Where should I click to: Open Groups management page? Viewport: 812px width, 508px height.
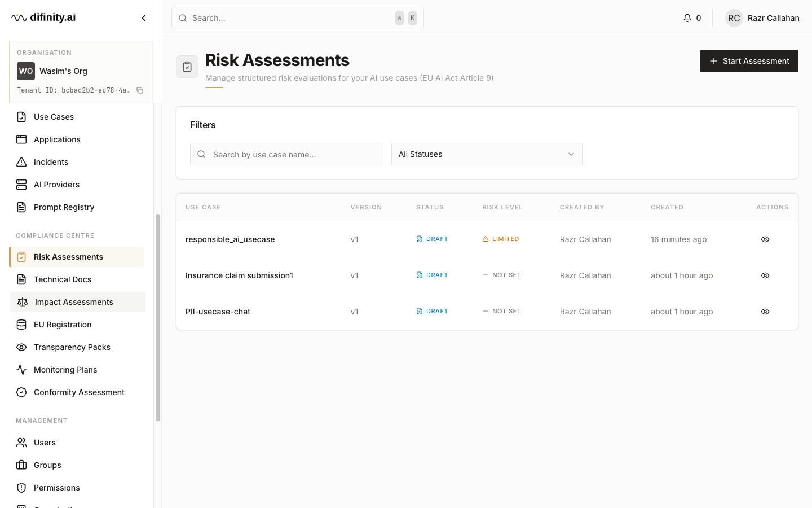click(77, 465)
